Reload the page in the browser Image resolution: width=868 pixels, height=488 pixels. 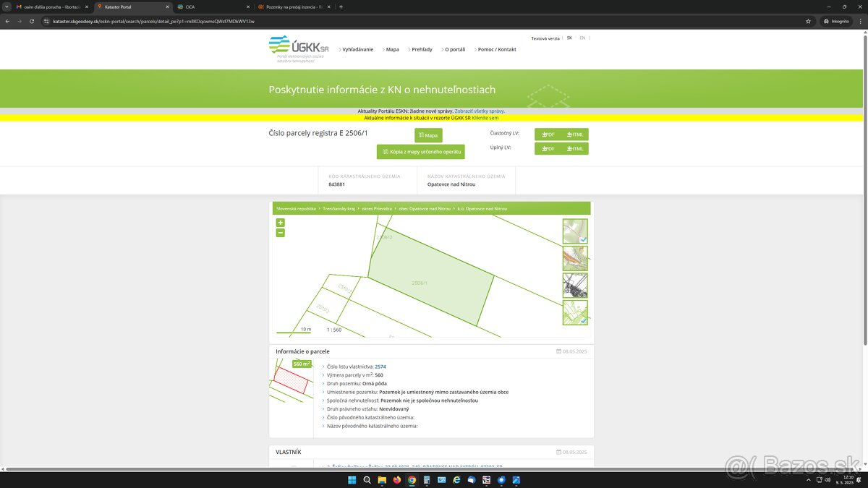point(32,21)
